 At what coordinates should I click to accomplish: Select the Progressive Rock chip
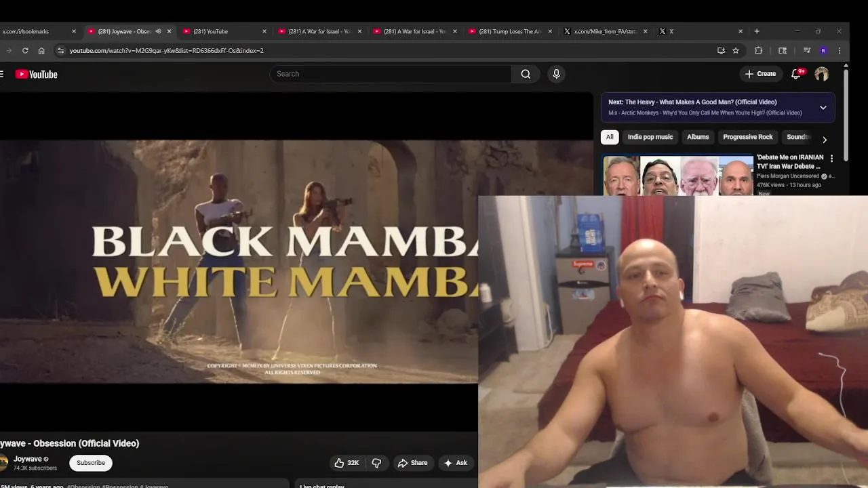point(748,137)
